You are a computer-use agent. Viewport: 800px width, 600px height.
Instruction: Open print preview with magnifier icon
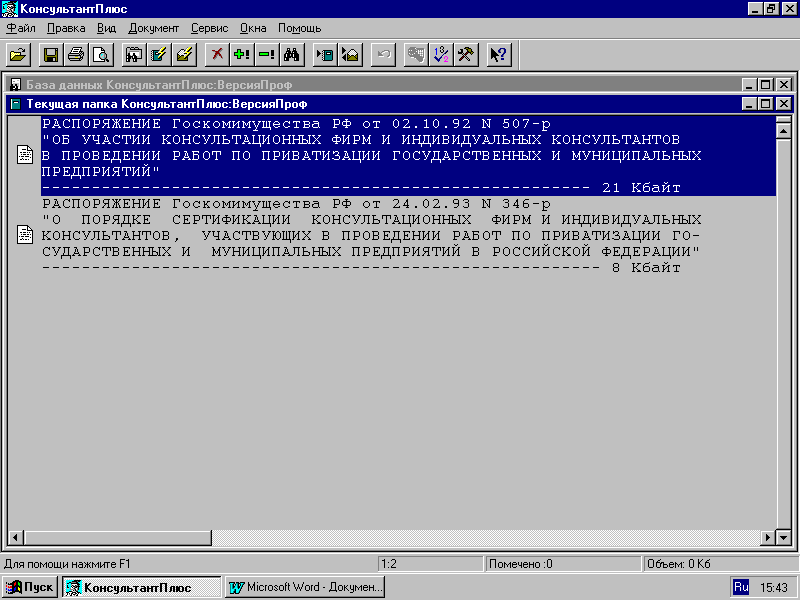click(101, 55)
